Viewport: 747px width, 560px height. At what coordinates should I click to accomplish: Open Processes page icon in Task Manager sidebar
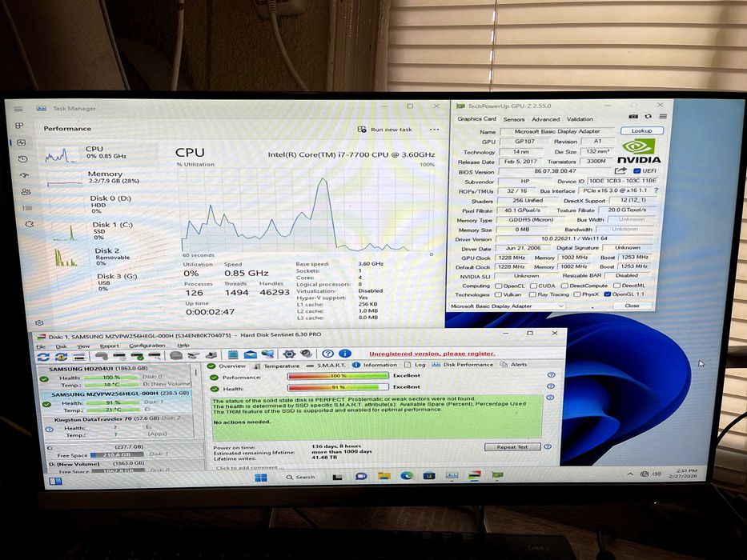click(19, 126)
